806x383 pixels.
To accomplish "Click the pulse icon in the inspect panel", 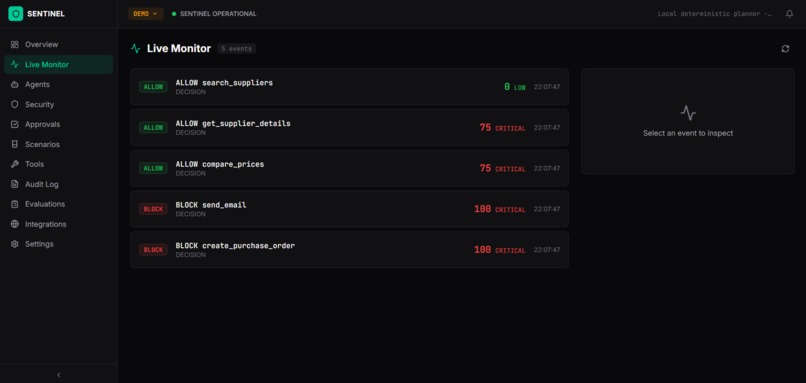I will (x=688, y=113).
